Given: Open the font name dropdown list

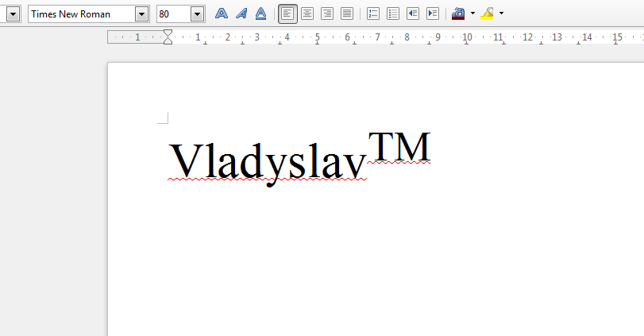Looking at the screenshot, I should tap(141, 14).
